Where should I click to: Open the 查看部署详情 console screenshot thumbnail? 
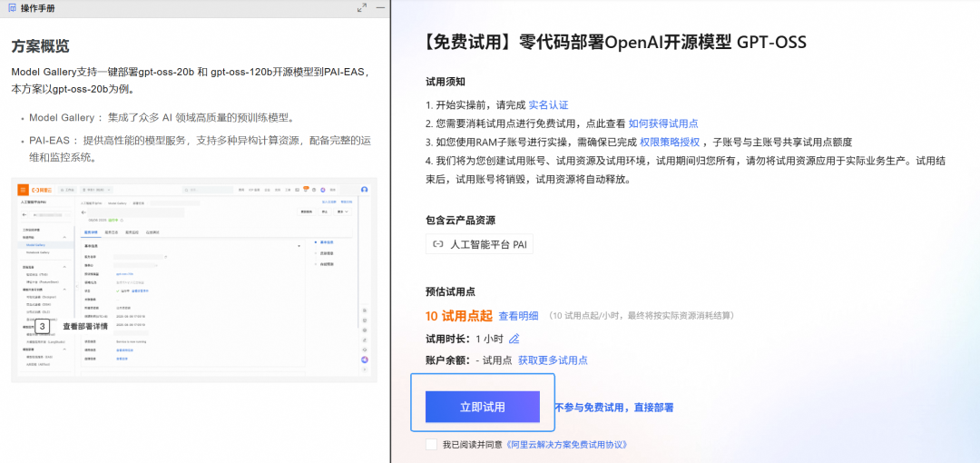194,280
